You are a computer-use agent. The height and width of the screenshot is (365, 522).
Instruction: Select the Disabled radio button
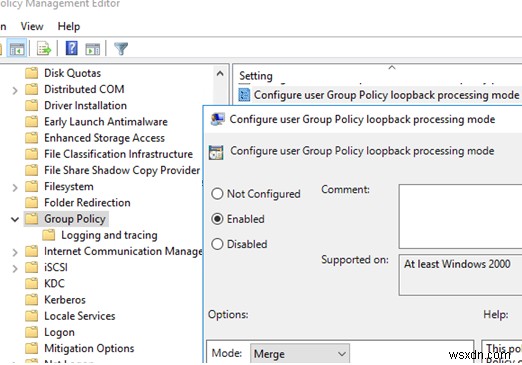coord(217,244)
